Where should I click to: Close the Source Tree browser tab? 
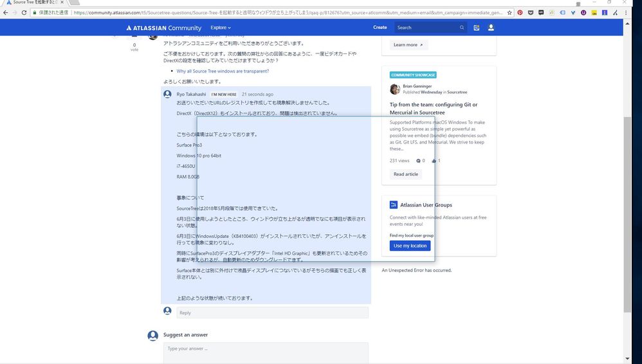(62, 2)
